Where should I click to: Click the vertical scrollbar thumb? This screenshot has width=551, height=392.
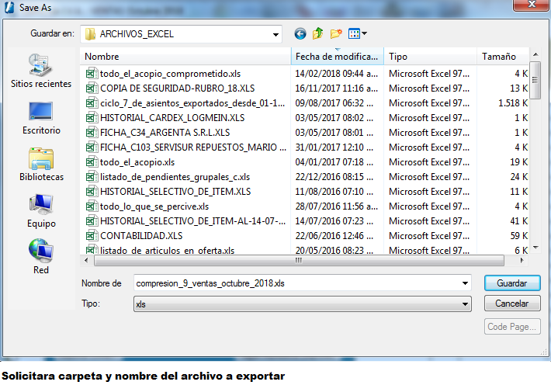tap(535, 80)
